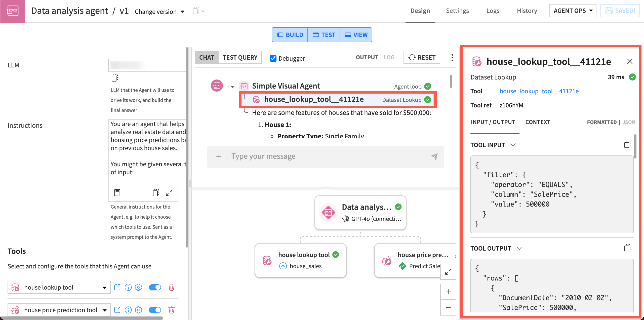The image size is (644, 320).
Task: Switch to the CONTEXT tab
Action: pyautogui.click(x=538, y=122)
